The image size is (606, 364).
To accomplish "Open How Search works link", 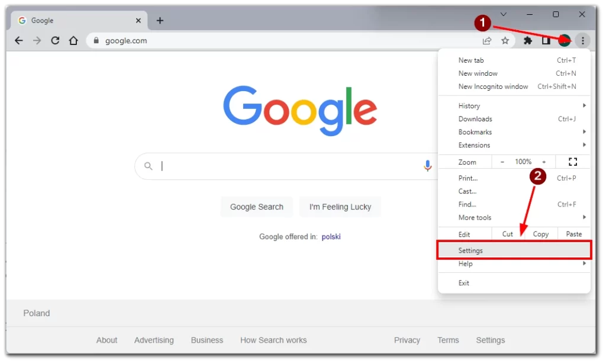I will pyautogui.click(x=273, y=340).
